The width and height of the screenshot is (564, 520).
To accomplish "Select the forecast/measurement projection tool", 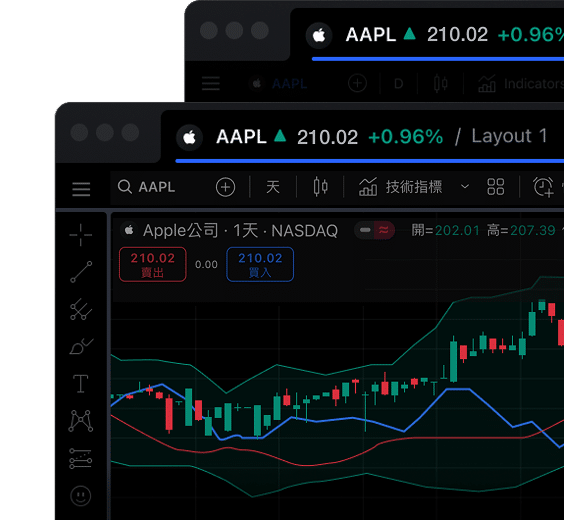I will 81,459.
